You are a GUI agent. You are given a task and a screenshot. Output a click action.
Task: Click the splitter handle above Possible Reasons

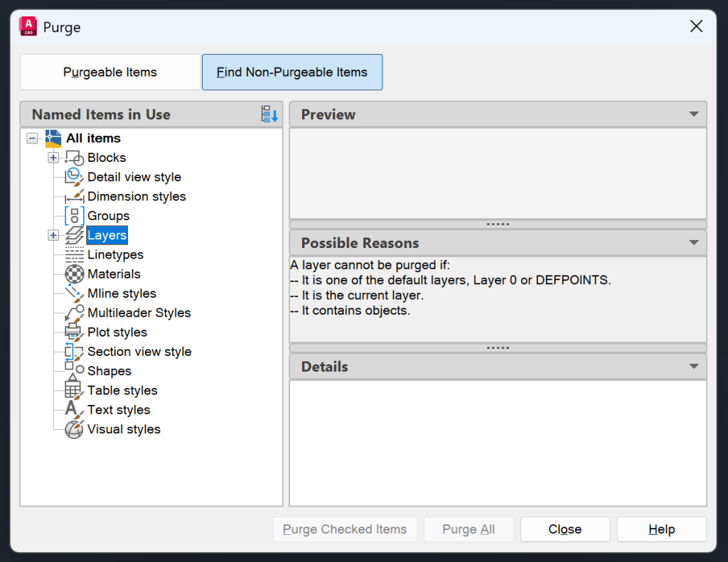[498, 224]
